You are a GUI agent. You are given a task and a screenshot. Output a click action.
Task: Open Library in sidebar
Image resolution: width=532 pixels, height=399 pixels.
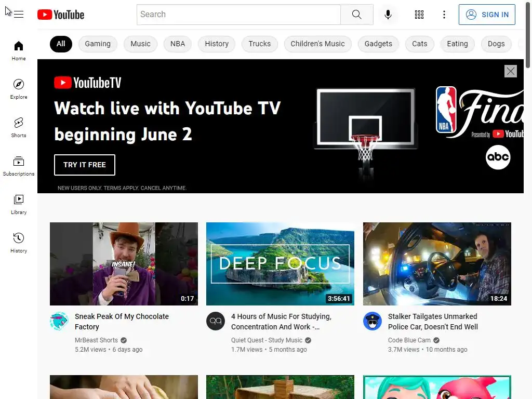coord(19,205)
